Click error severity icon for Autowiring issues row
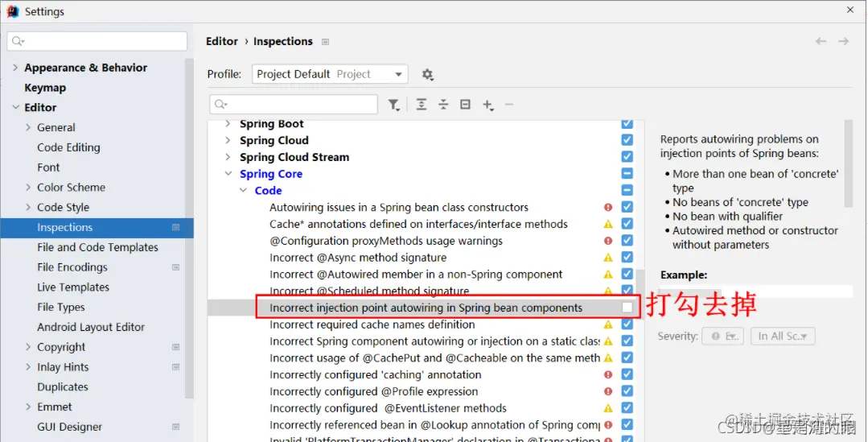Viewport: 868px width, 442px height. coord(608,207)
